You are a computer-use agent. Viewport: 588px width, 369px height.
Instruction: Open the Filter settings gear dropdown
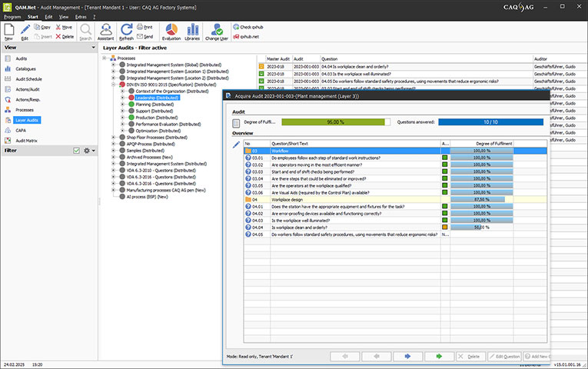tap(88, 151)
